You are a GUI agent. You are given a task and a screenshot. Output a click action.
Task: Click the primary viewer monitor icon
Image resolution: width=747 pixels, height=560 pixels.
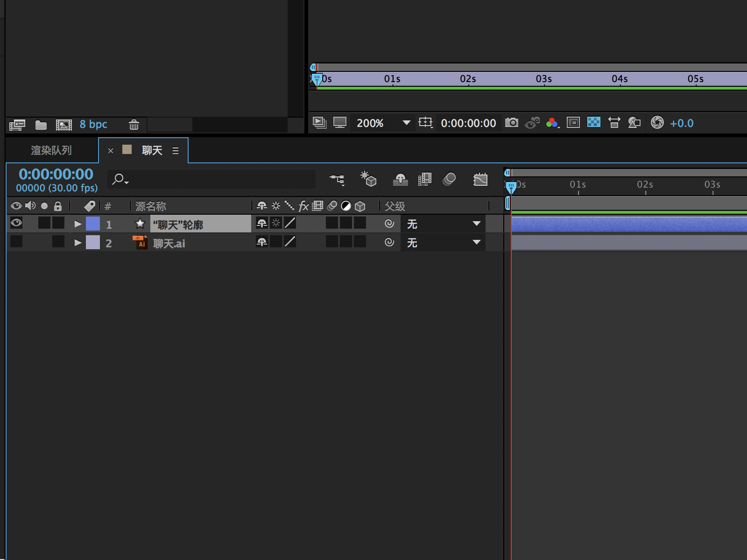click(x=340, y=123)
